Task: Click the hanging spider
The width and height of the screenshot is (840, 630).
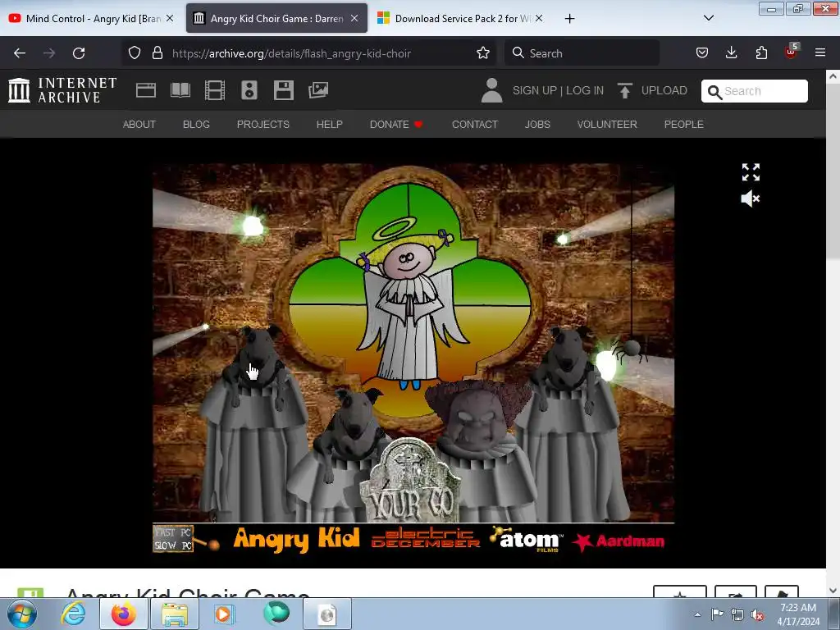Action: pos(629,349)
